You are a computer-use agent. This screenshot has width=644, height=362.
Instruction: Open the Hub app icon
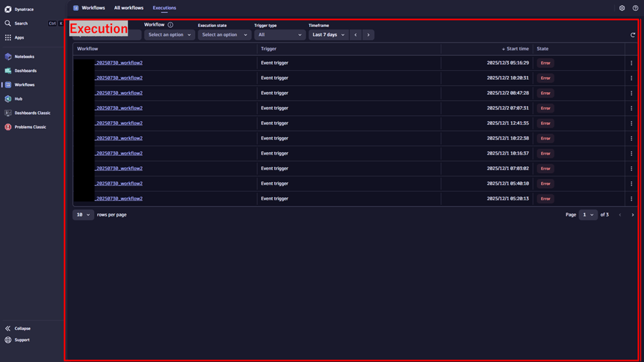click(x=8, y=99)
